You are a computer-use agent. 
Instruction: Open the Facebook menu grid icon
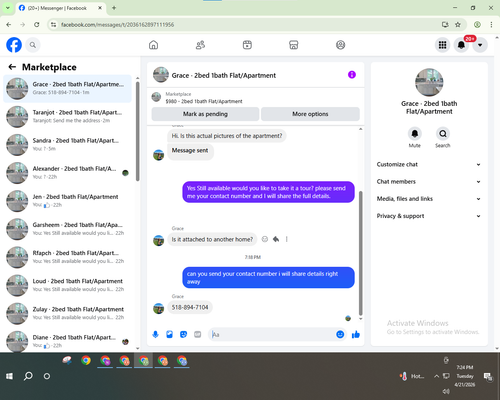pos(442,45)
